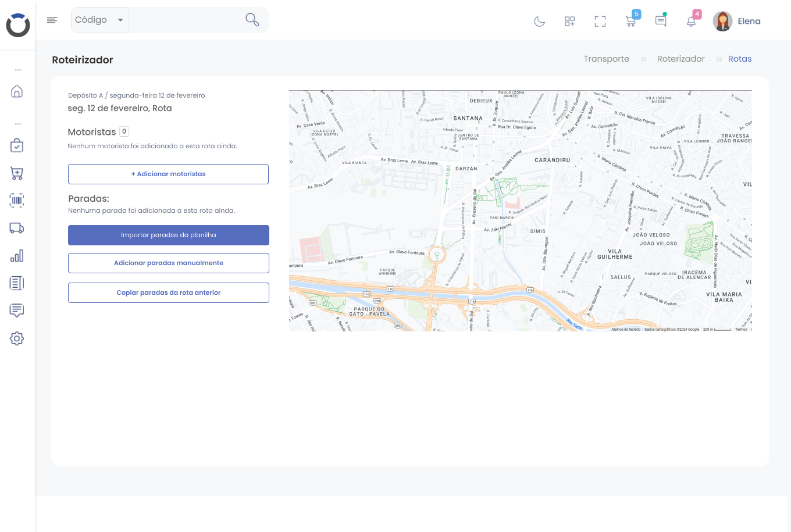The height and width of the screenshot is (532, 791).
Task: Click the Termos link on map
Action: [741, 330]
